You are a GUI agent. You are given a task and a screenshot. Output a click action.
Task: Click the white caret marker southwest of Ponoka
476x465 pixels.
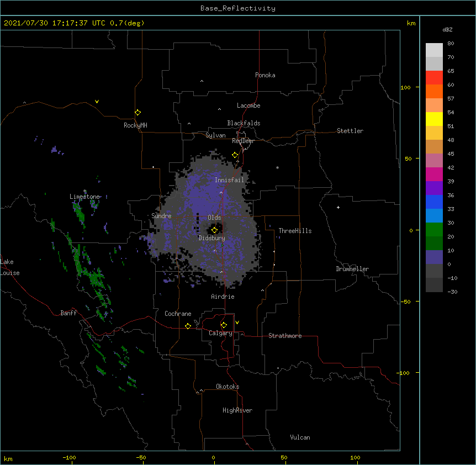point(202,81)
